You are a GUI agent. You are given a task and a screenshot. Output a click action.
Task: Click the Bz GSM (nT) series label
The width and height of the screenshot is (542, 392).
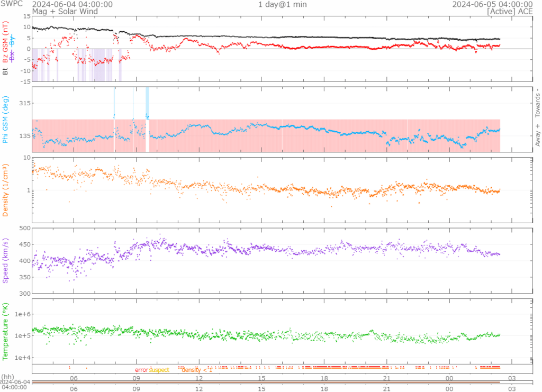(6, 41)
